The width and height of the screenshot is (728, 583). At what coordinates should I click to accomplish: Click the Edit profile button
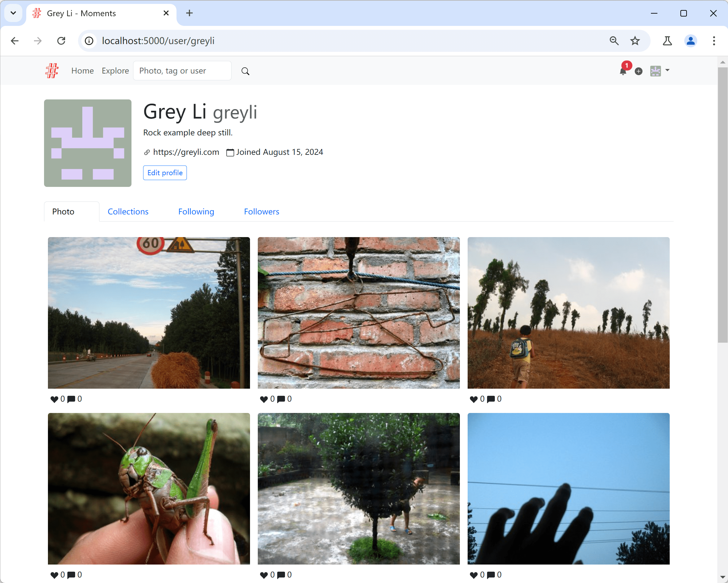click(x=165, y=173)
